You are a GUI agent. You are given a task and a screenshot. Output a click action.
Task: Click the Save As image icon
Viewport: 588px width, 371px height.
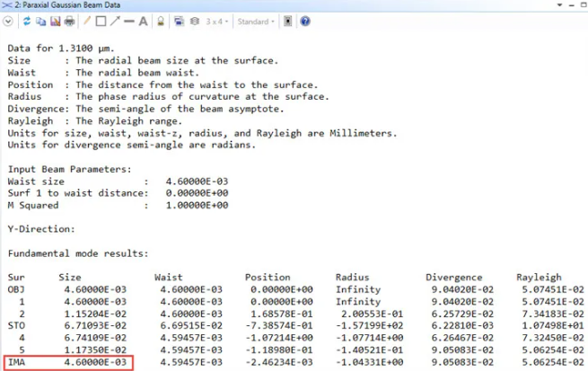55,22
